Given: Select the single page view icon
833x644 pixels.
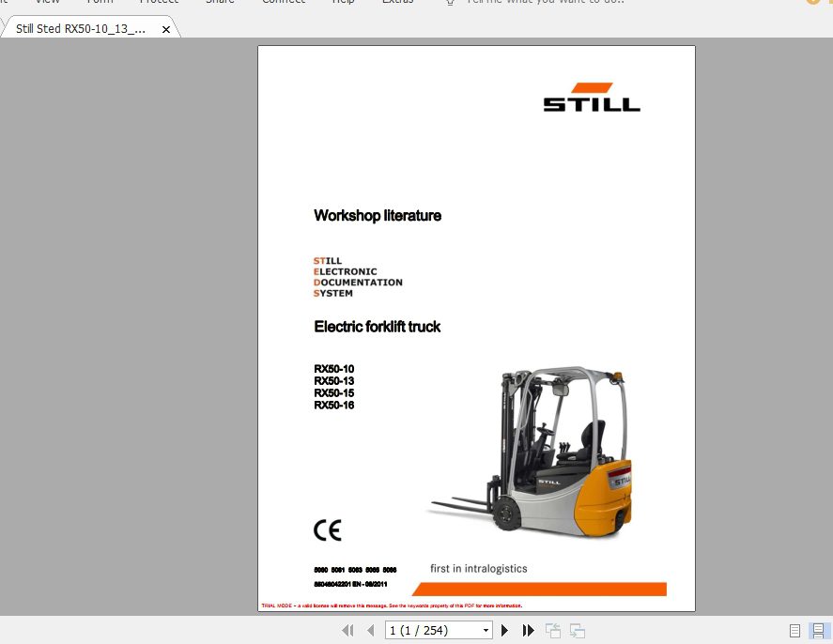Looking at the screenshot, I should pos(794,630).
